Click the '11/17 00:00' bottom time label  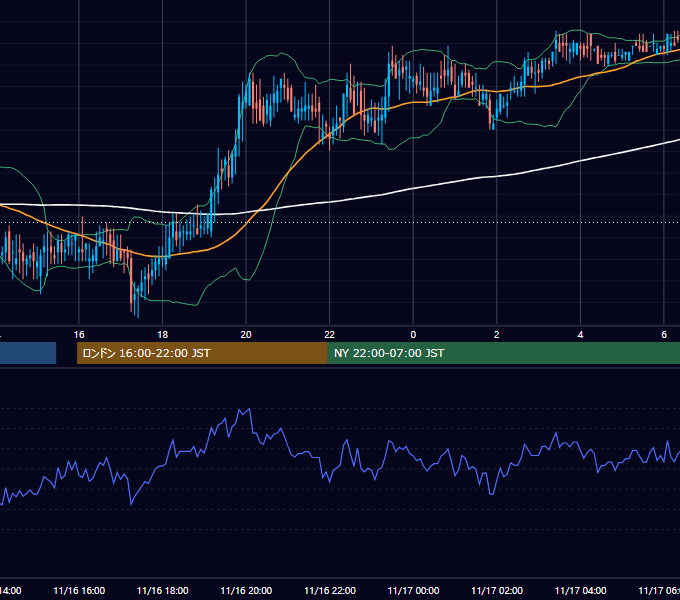413,591
